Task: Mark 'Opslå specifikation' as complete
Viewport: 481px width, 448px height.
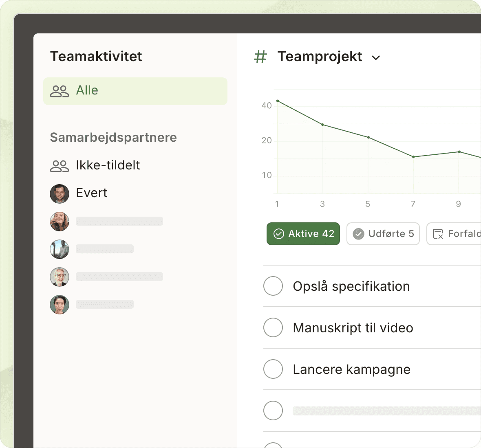Action: click(x=273, y=286)
